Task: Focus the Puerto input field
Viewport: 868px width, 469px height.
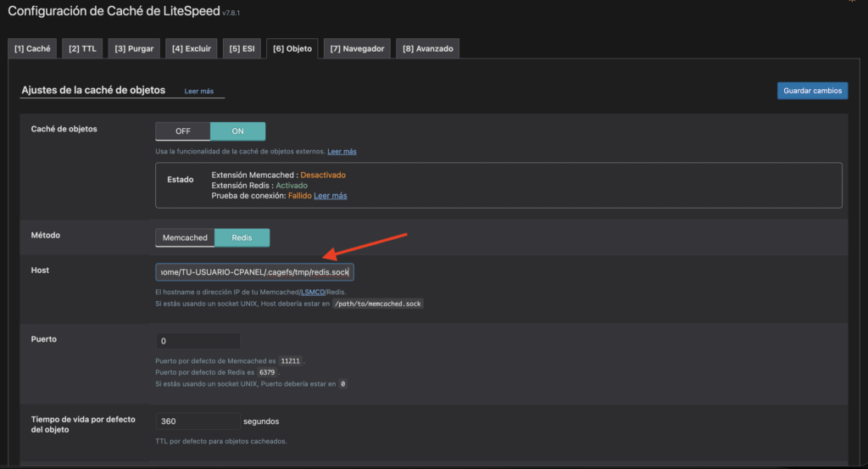Action: point(198,341)
